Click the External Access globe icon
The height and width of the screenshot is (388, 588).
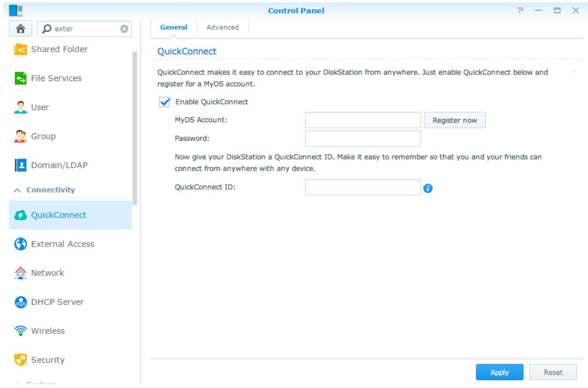point(21,244)
